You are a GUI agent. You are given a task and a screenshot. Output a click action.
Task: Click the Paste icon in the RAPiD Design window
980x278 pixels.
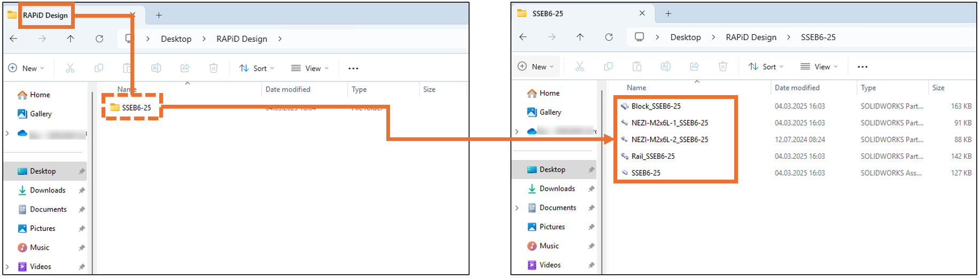point(127,68)
